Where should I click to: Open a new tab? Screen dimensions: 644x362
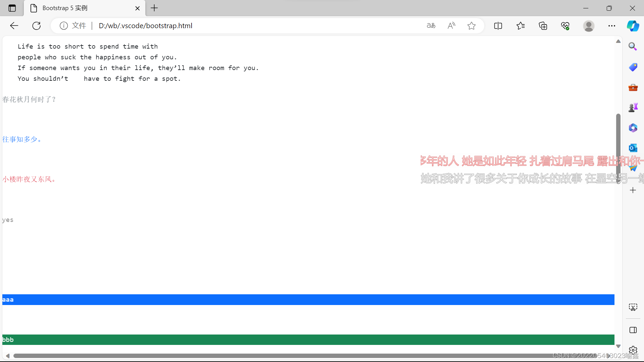pos(154,8)
